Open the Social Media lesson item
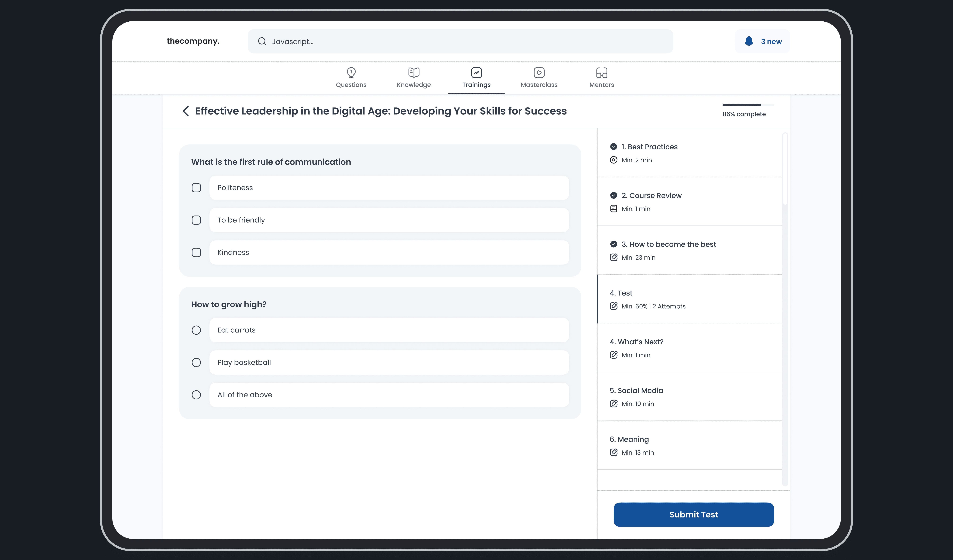Viewport: 953px width, 560px height. pyautogui.click(x=636, y=391)
